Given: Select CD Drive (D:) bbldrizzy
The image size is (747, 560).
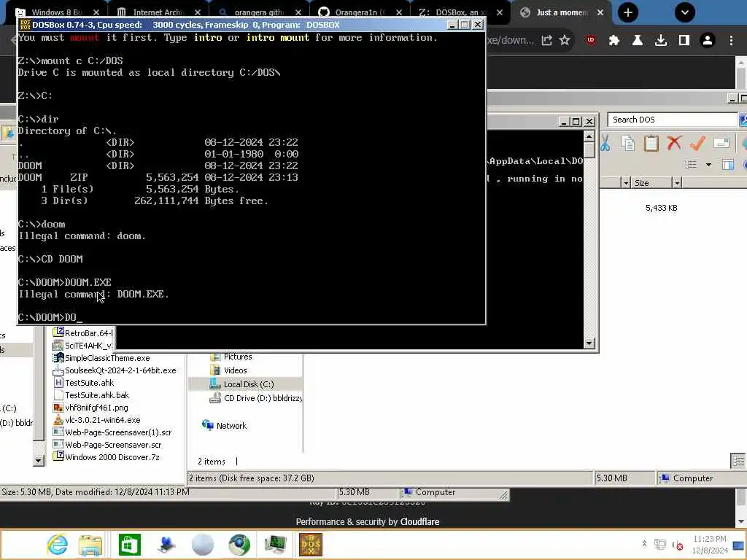Looking at the screenshot, I should point(256,397).
